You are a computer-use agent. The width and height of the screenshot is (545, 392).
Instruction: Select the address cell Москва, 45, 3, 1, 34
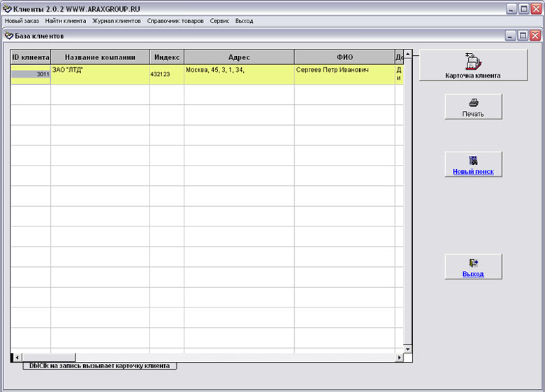(239, 74)
